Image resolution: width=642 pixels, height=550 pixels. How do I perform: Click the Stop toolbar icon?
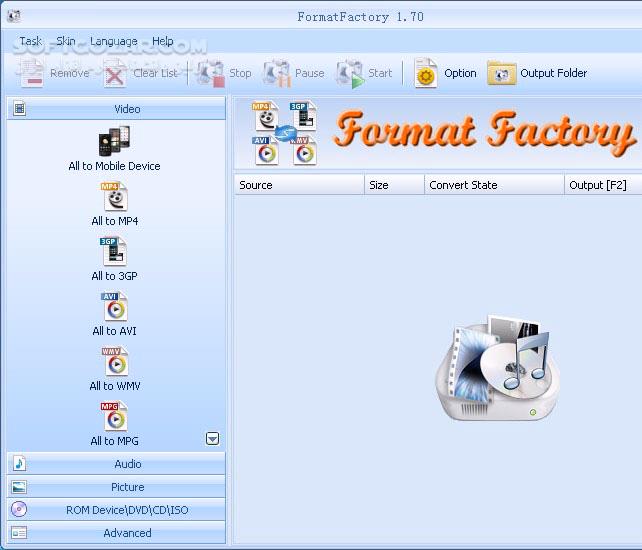[x=211, y=73]
